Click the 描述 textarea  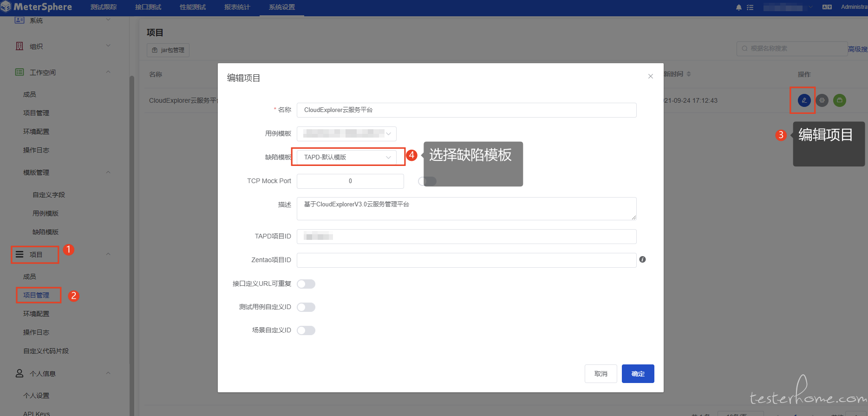(467, 209)
